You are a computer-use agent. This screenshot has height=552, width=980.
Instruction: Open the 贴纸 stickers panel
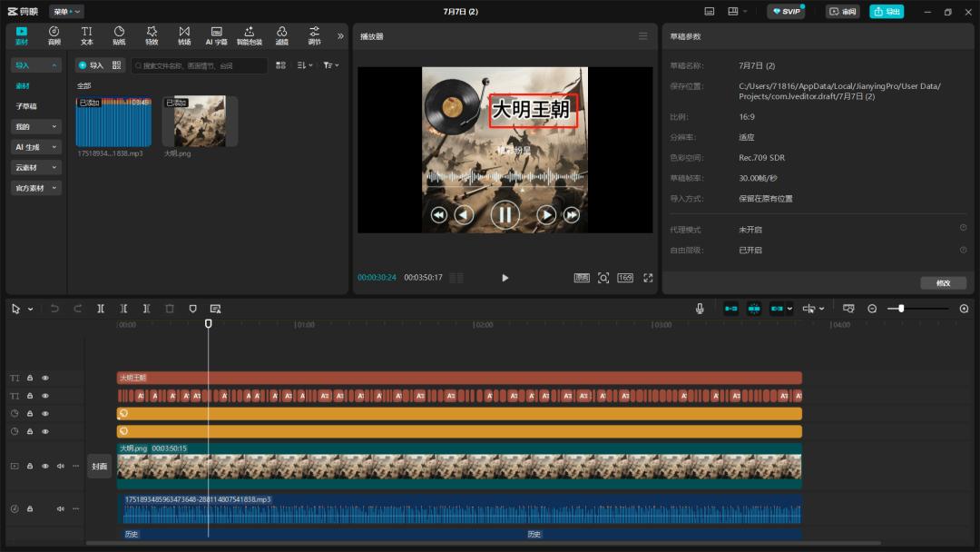click(119, 35)
